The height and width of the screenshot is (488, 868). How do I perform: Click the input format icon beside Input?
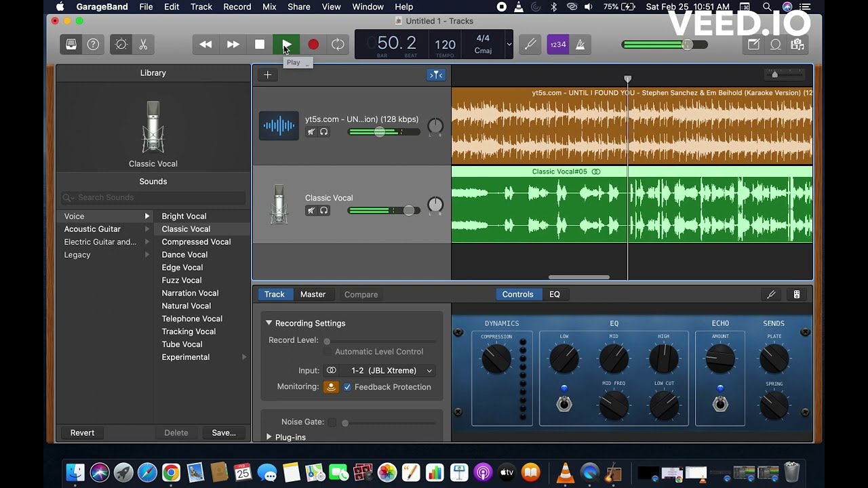tap(331, 371)
